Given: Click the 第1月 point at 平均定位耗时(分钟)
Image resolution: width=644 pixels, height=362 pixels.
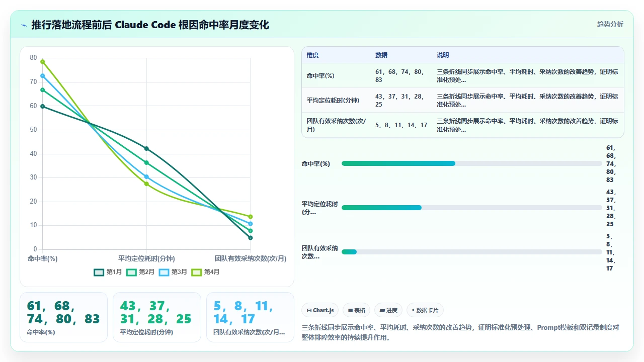Looking at the screenshot, I should pyautogui.click(x=146, y=149).
